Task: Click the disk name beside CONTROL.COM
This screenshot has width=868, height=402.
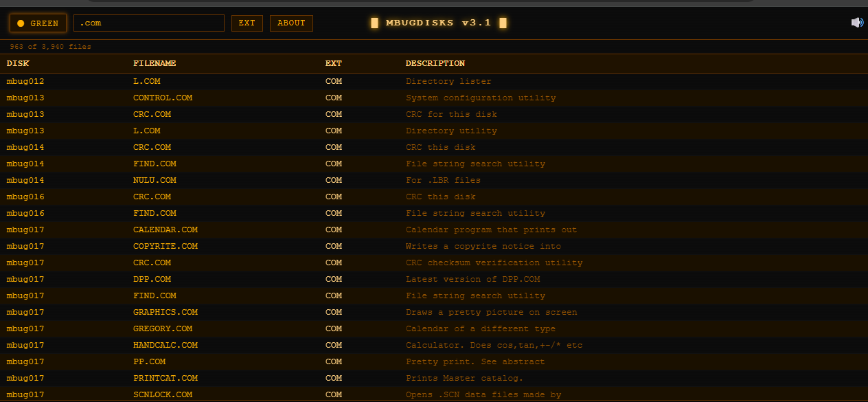Action: (x=25, y=98)
